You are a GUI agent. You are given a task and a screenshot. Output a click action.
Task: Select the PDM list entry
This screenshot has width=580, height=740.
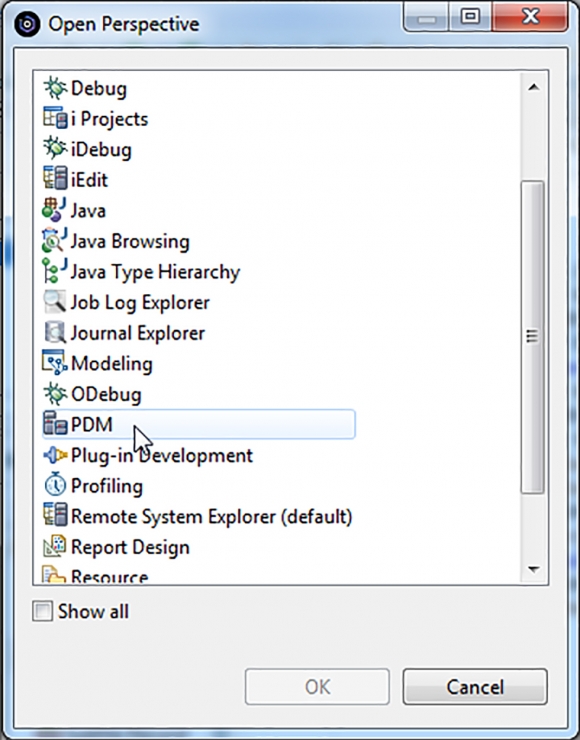pos(198,424)
